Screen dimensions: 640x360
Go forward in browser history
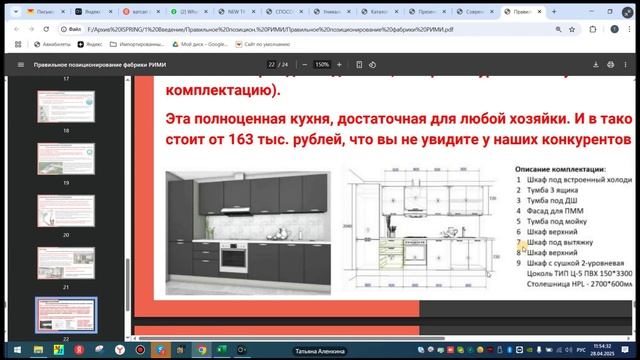[x=31, y=29]
